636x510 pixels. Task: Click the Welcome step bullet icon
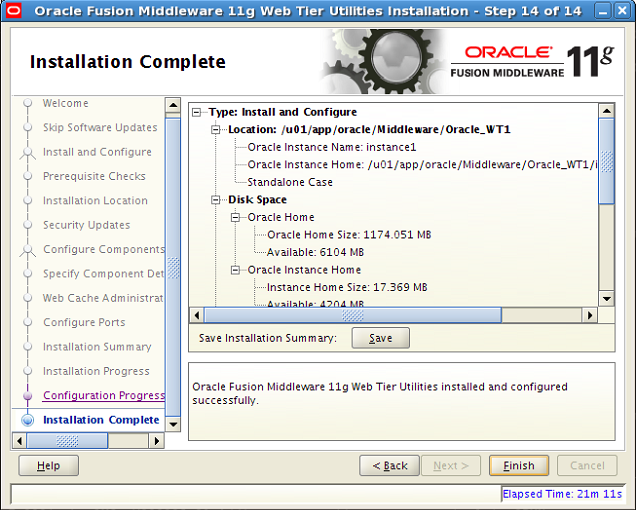click(x=28, y=103)
